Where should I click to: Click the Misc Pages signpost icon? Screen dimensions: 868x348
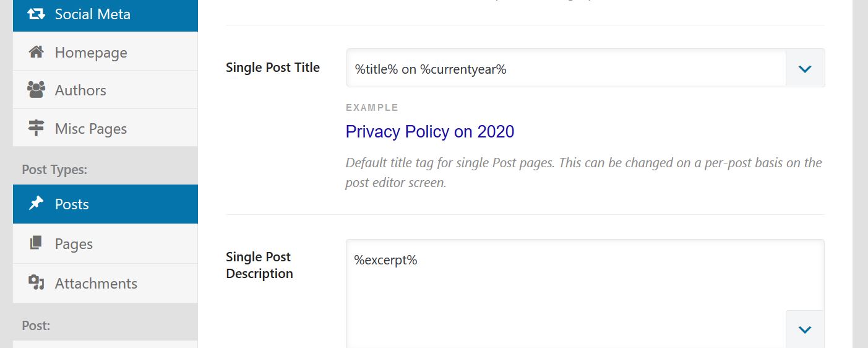click(x=37, y=128)
